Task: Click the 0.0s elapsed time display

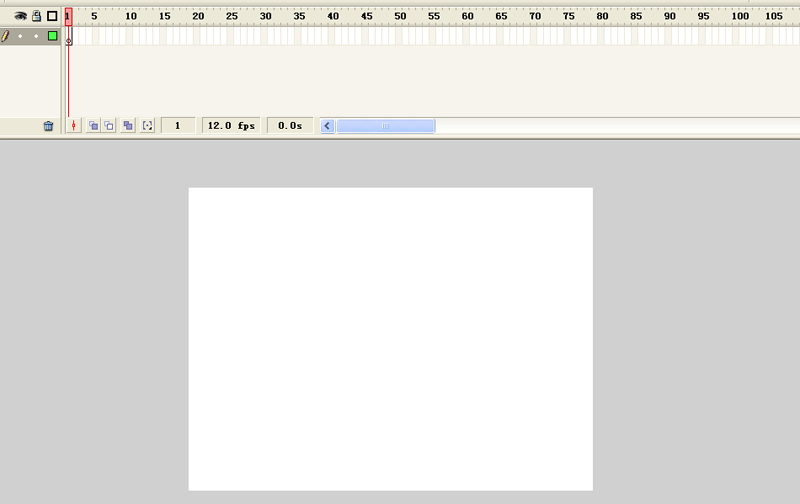Action: [x=290, y=125]
